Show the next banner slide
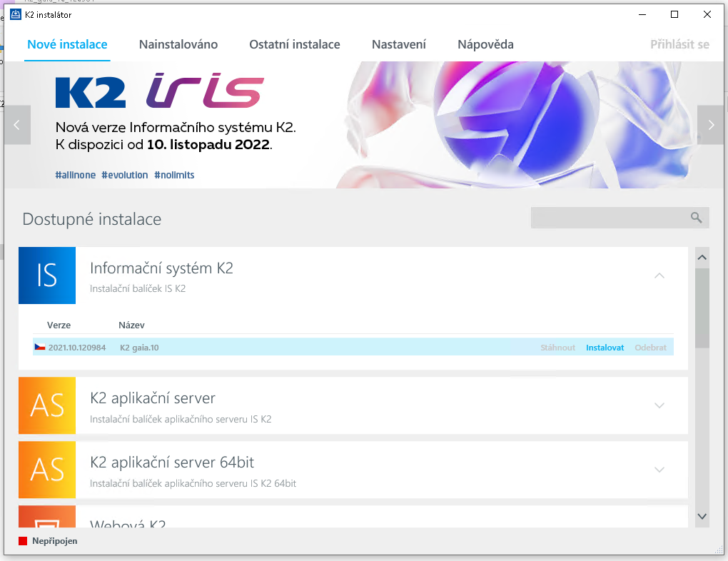Image resolution: width=728 pixels, height=561 pixels. [710, 125]
